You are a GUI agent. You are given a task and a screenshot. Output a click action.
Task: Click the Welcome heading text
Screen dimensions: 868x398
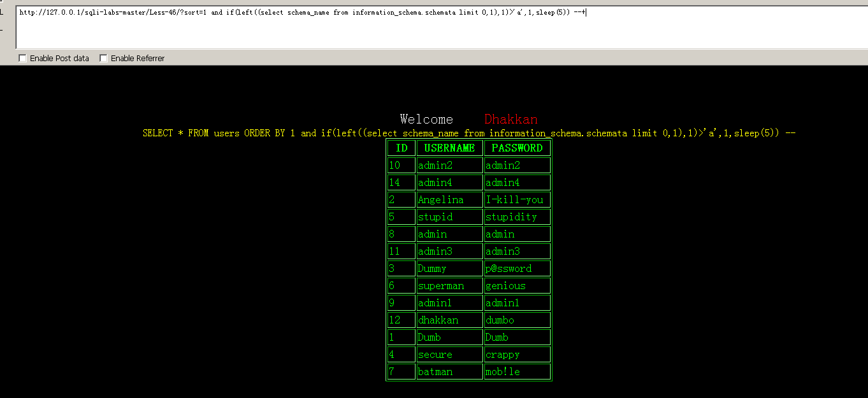pos(426,119)
